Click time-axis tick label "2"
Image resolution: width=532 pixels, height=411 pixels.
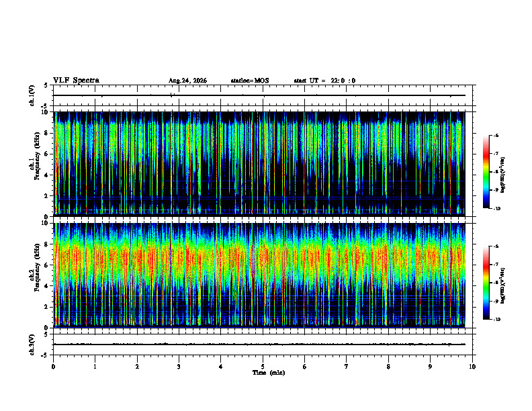[x=137, y=367]
